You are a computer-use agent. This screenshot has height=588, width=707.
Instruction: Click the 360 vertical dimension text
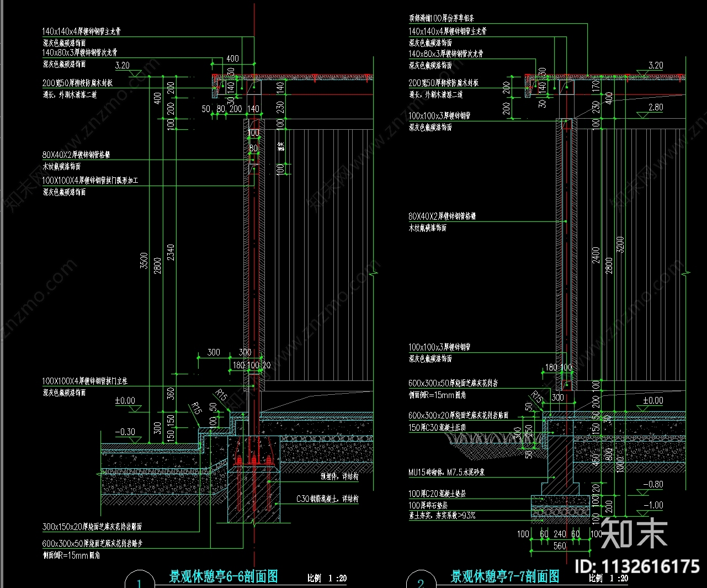(x=171, y=393)
